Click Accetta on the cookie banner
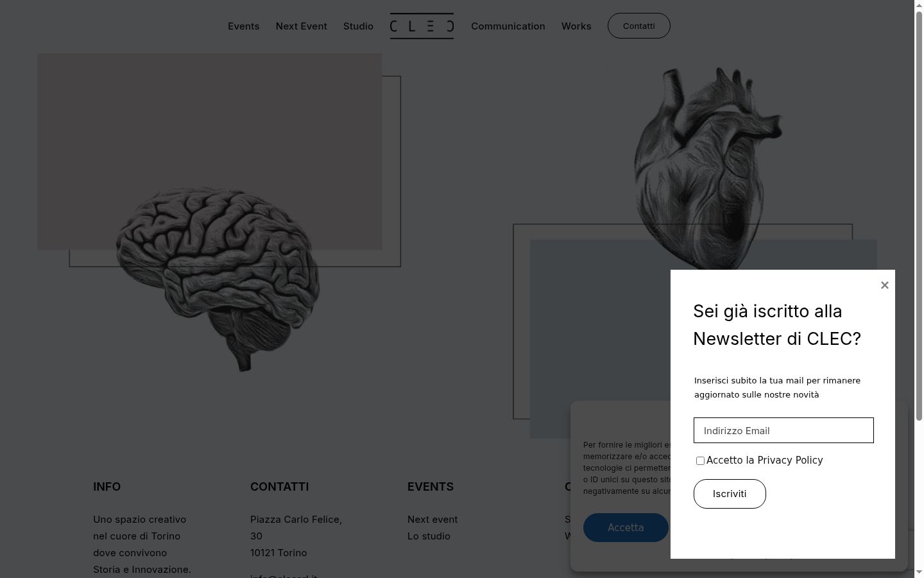924x578 pixels. pos(626,527)
